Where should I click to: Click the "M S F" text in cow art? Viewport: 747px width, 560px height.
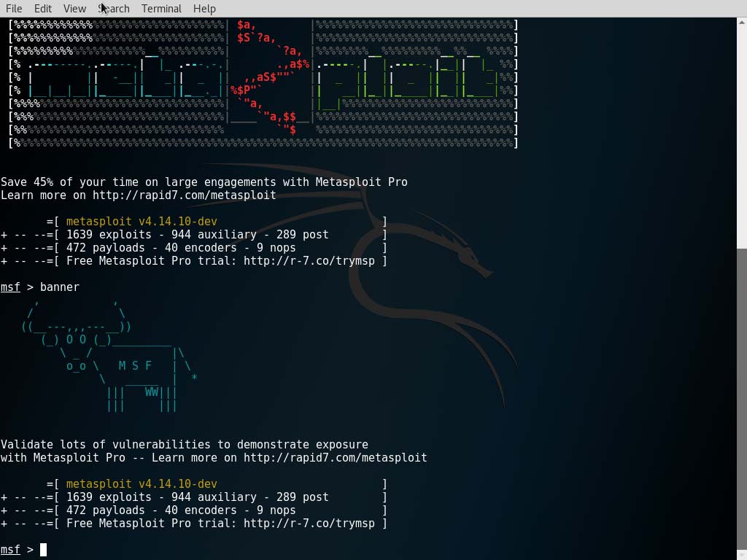point(135,366)
